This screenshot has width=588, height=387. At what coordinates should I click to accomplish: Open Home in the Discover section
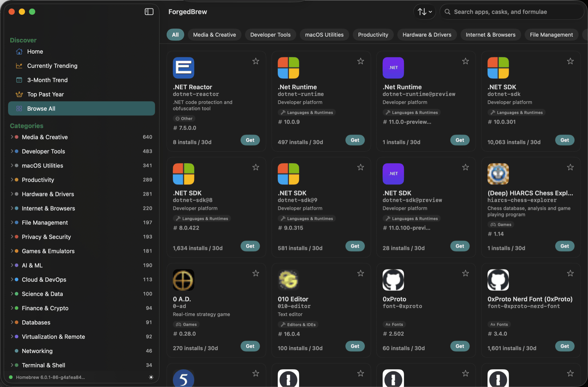pyautogui.click(x=82, y=52)
